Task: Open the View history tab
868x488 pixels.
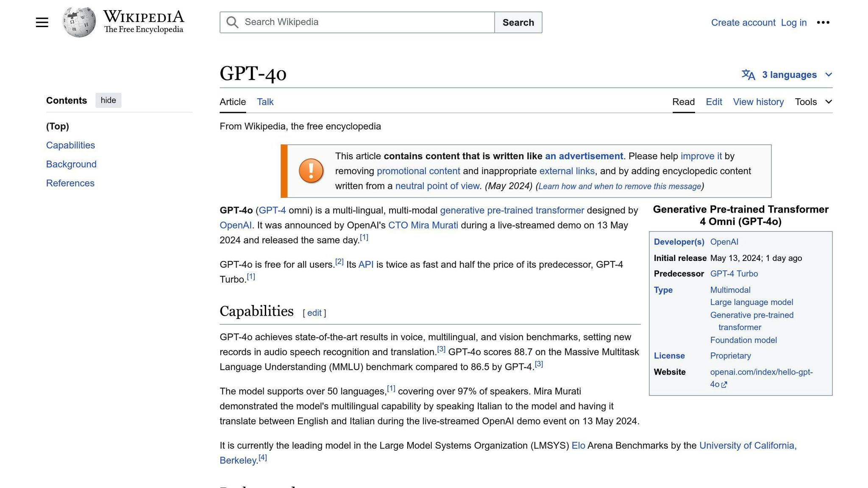Action: coord(758,102)
